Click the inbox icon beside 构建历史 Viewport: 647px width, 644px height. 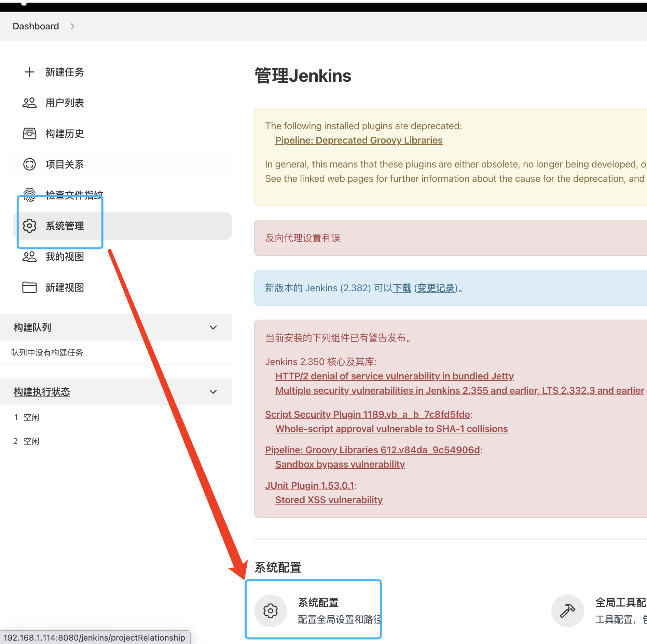tap(30, 134)
